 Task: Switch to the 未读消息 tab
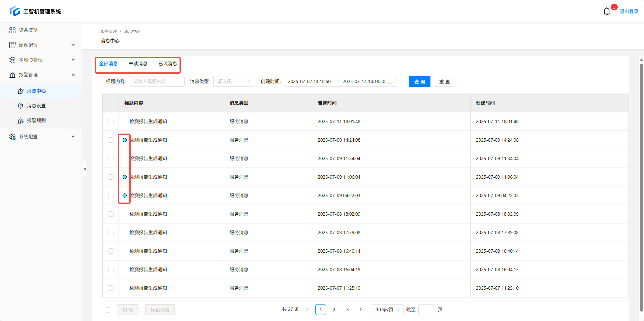coord(138,64)
